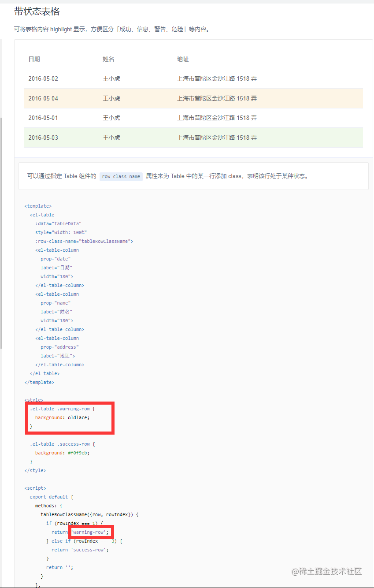Click the methods: { code line
This screenshot has height=588, width=374.
tap(49, 506)
